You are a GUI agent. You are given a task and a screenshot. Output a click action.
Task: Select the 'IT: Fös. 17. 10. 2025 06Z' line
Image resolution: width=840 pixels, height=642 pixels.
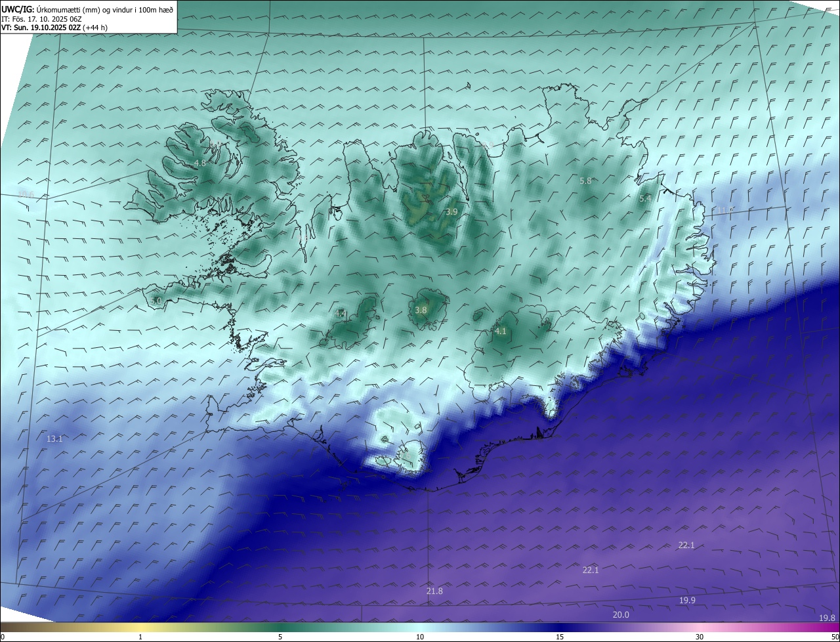pos(41,19)
